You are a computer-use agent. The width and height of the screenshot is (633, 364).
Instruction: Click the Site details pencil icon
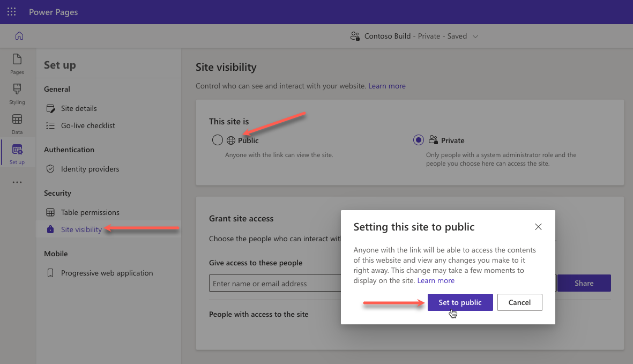[50, 108]
